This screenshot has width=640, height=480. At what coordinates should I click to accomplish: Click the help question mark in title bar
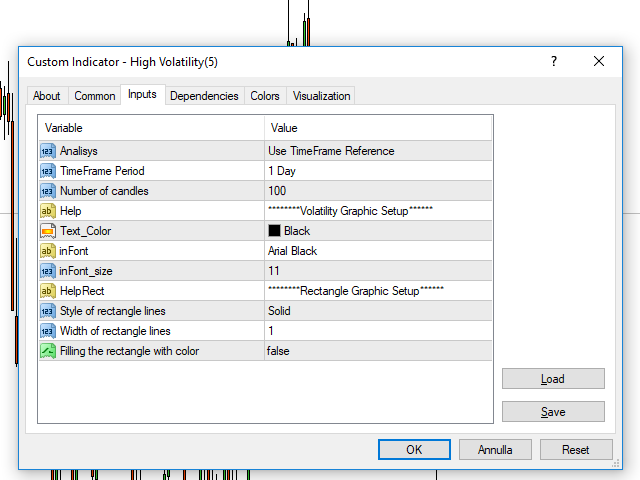coord(554,62)
